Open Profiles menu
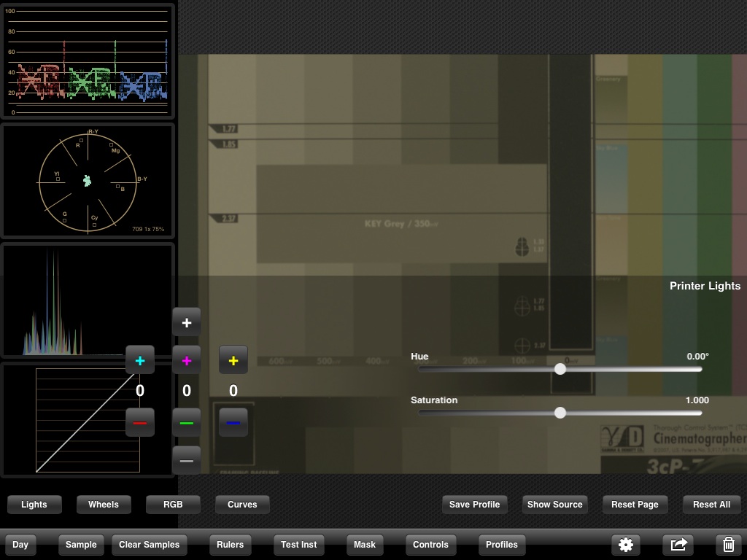The height and width of the screenshot is (560, 747). (x=502, y=544)
